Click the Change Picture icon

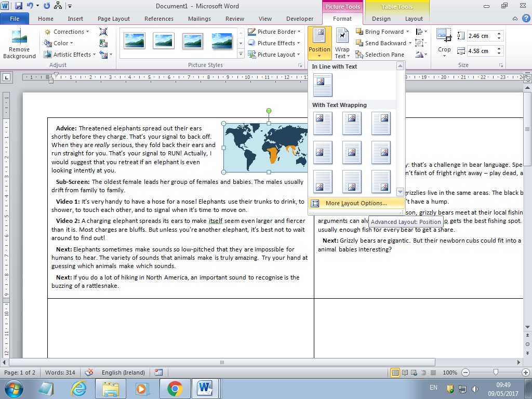coord(103,43)
